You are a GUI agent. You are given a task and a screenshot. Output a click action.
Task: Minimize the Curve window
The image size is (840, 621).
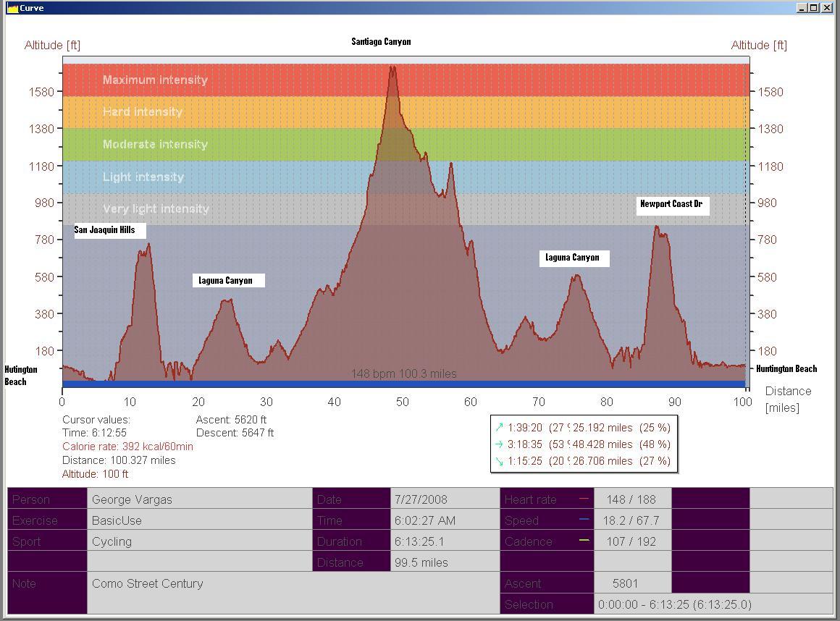802,8
